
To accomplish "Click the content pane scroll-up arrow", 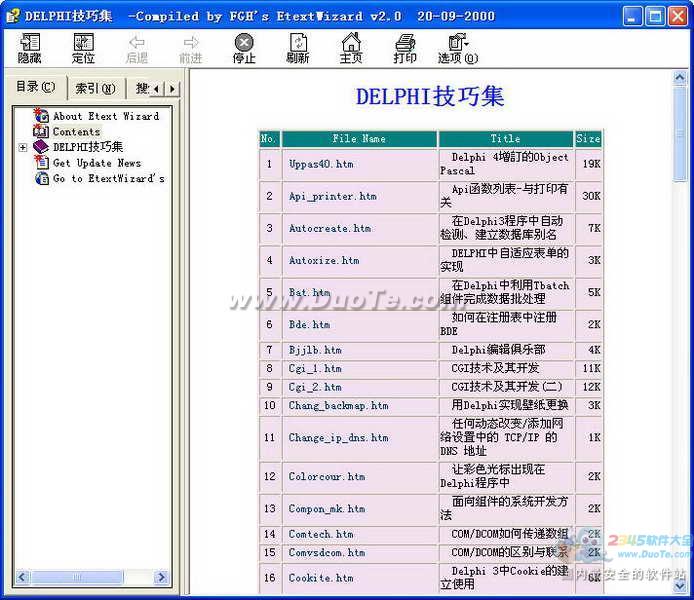I will [x=679, y=78].
